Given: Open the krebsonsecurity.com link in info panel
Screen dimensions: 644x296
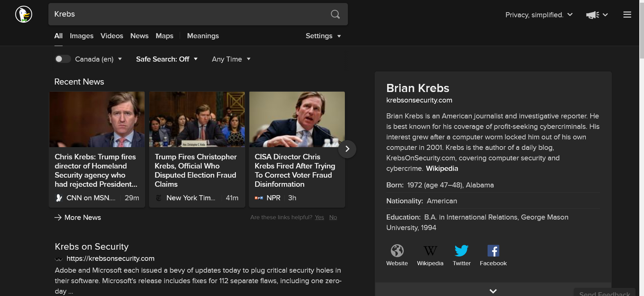Looking at the screenshot, I should 419,100.
